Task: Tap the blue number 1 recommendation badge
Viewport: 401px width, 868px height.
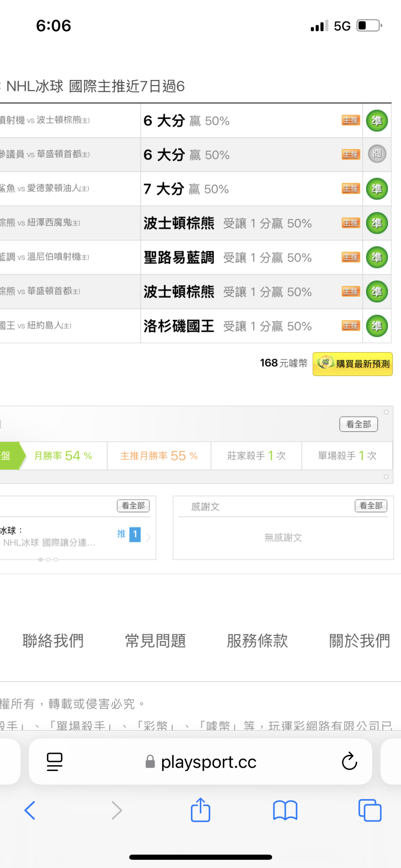Action: pos(135,534)
